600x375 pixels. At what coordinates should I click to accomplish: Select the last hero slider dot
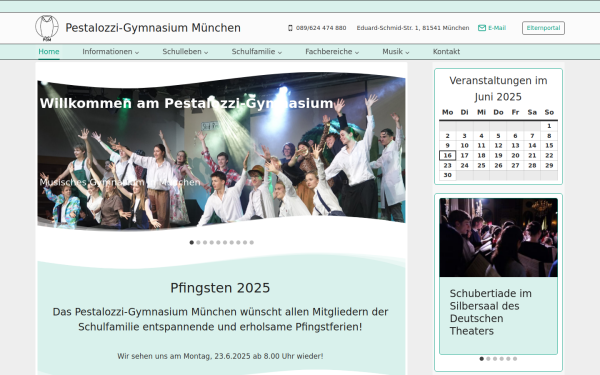[x=251, y=242]
